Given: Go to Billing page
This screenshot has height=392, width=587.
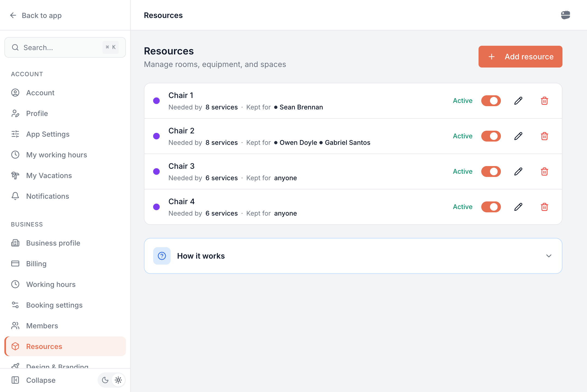Looking at the screenshot, I should click(x=65, y=264).
